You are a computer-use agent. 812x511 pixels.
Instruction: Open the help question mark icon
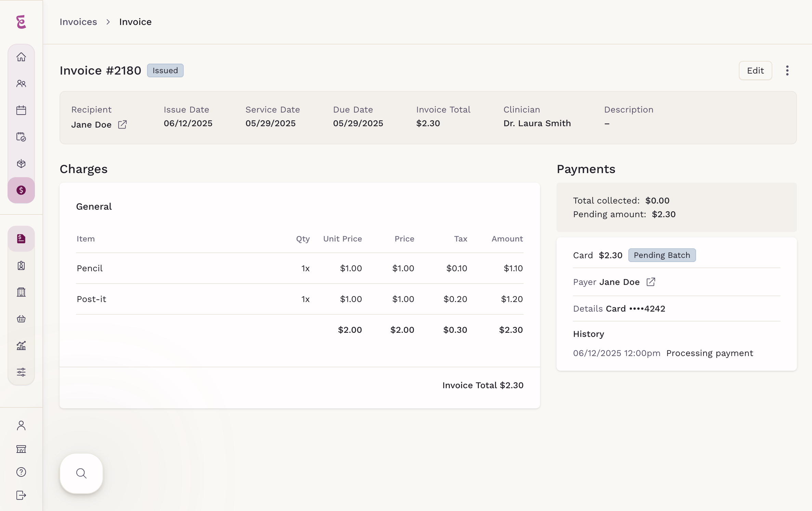pos(21,472)
